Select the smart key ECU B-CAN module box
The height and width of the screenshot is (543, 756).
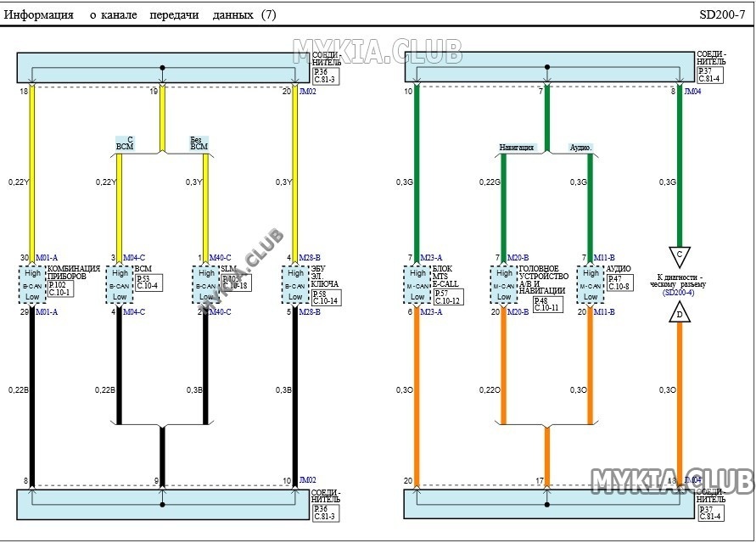coord(295,285)
